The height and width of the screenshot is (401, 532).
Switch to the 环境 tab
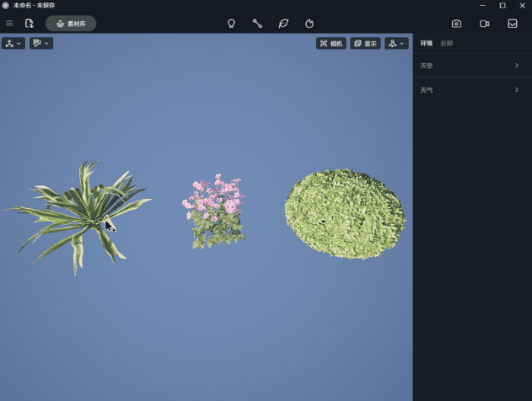point(426,43)
